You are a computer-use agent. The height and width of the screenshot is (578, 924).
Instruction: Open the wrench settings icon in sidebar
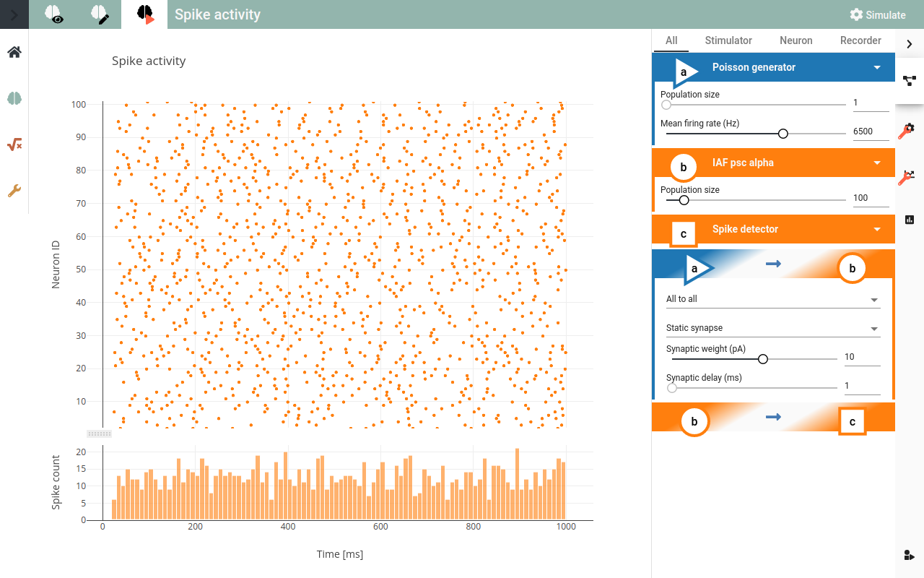pyautogui.click(x=14, y=191)
